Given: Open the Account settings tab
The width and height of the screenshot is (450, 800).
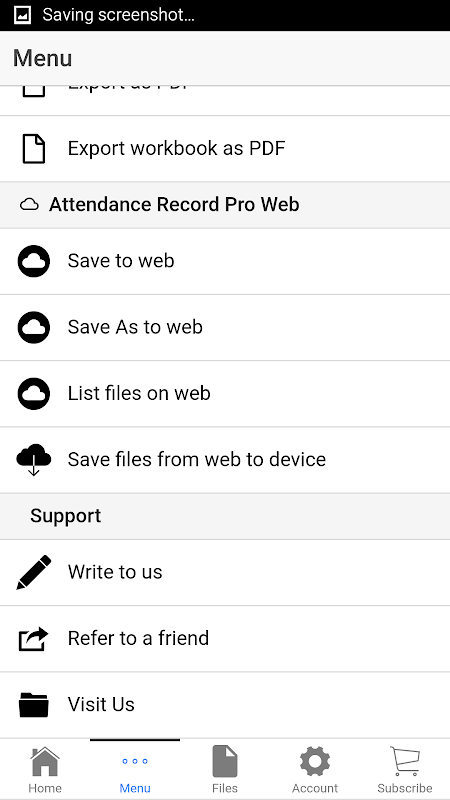Looking at the screenshot, I should [315, 769].
